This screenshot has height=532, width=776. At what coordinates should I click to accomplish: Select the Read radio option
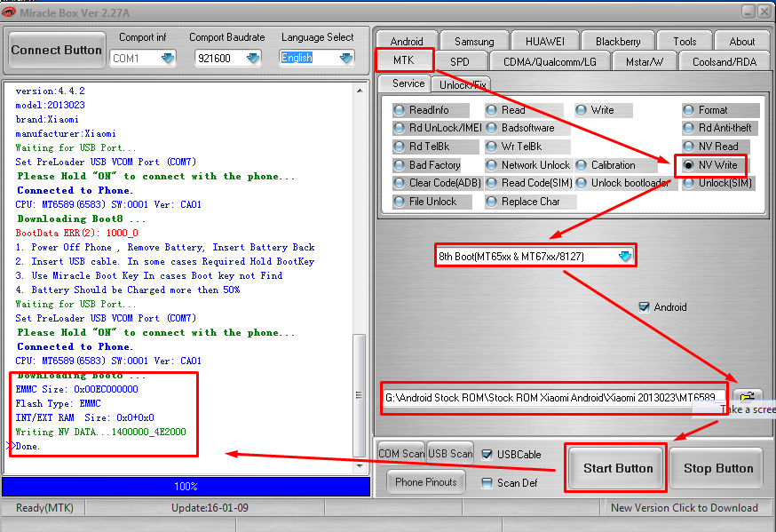click(x=491, y=110)
